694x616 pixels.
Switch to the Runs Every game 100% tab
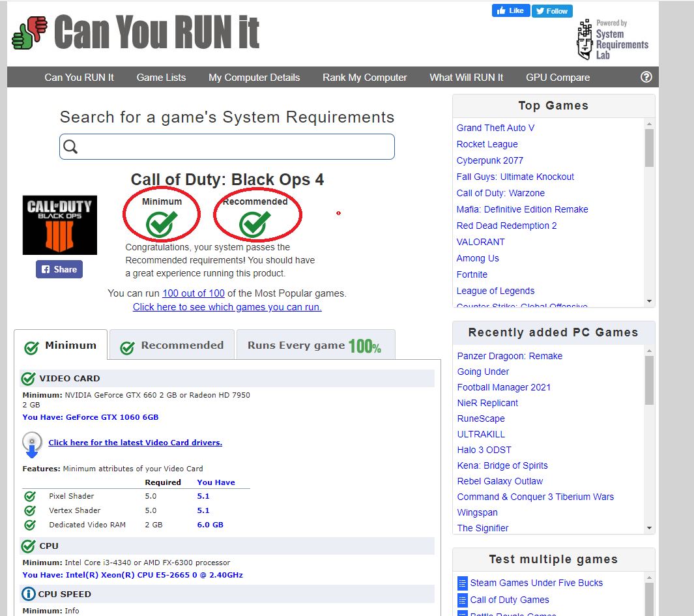click(x=316, y=345)
